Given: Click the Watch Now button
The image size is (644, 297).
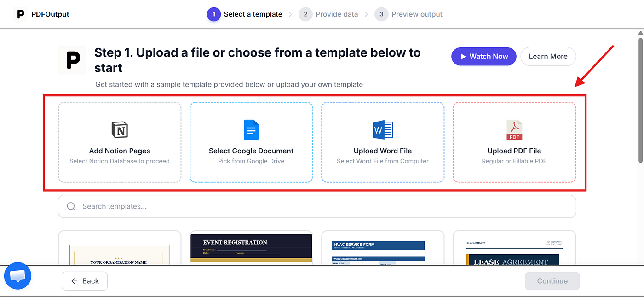Looking at the screenshot, I should tap(483, 56).
